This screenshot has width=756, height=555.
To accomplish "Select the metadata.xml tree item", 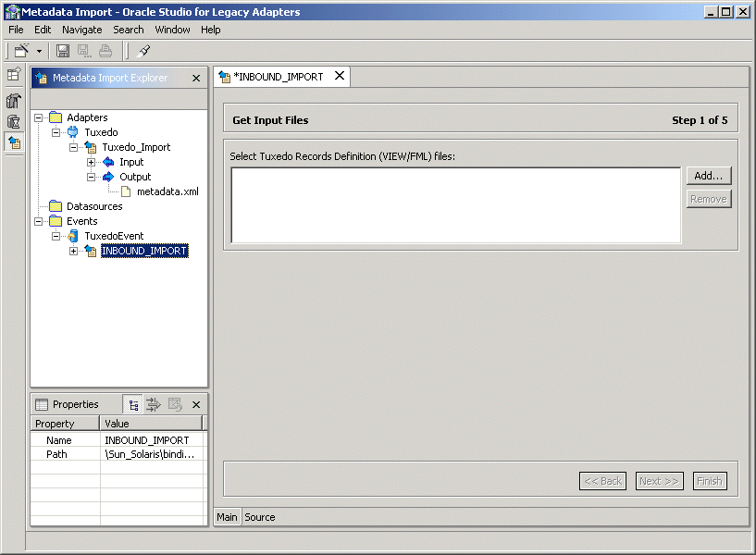I will pyautogui.click(x=167, y=191).
